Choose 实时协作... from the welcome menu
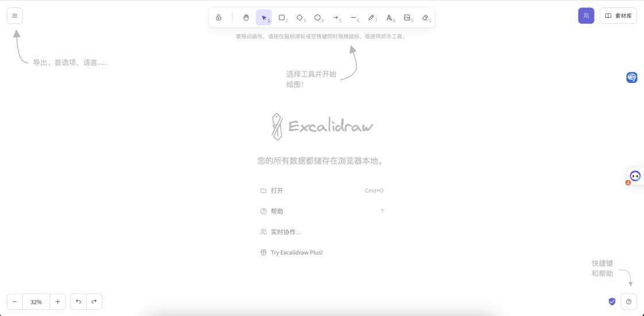The image size is (644, 316). (322, 232)
